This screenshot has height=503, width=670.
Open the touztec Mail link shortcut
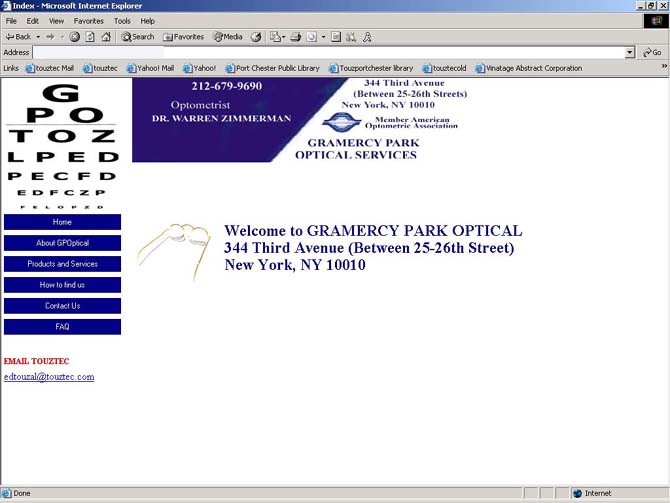coord(50,68)
